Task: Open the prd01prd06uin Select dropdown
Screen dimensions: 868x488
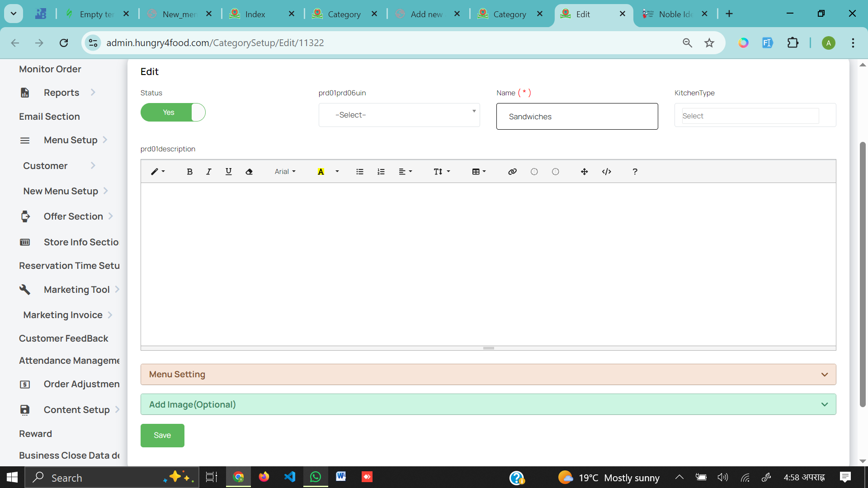Action: (399, 115)
